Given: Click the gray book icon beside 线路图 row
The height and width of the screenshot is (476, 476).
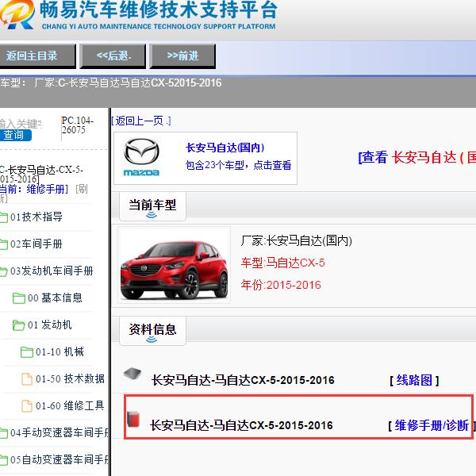Looking at the screenshot, I should [x=132, y=374].
